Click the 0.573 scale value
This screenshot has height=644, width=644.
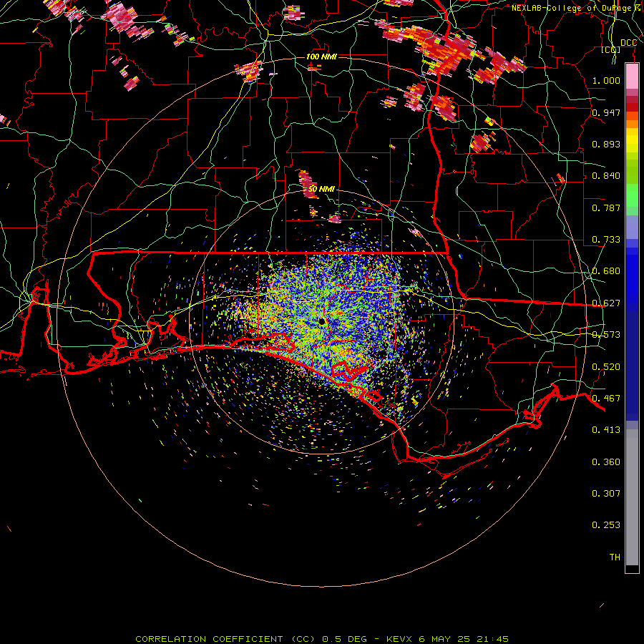[x=606, y=335]
